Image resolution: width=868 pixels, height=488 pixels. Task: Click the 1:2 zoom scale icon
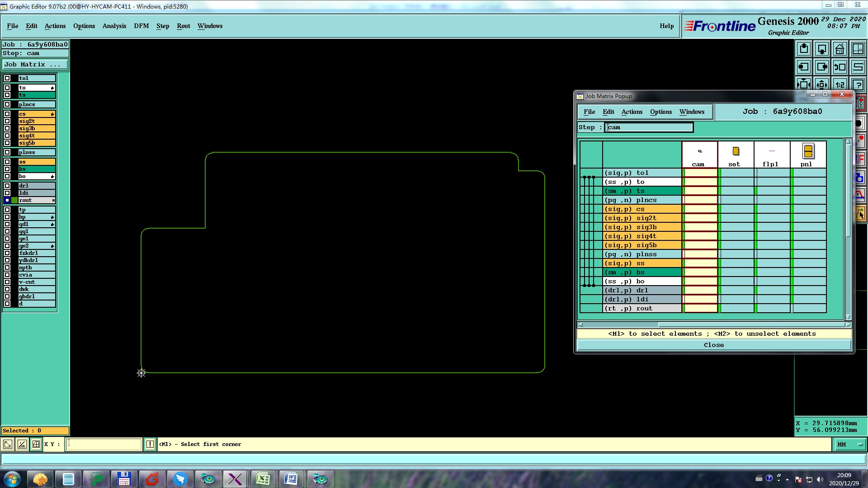[840, 84]
